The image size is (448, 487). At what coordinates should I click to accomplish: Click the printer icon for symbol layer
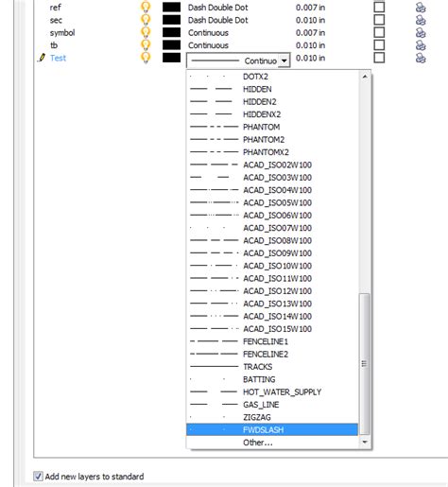coord(421,32)
